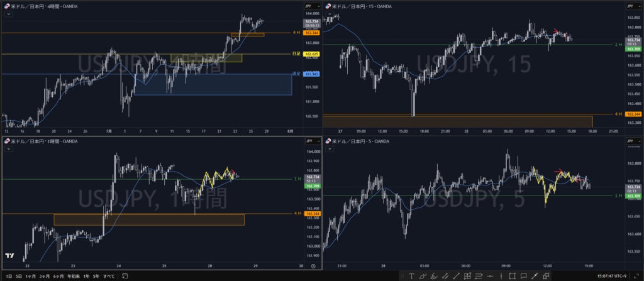This screenshot has width=644, height=281.
Task: Select the Fib retracement lines tool
Action: tap(479, 276)
